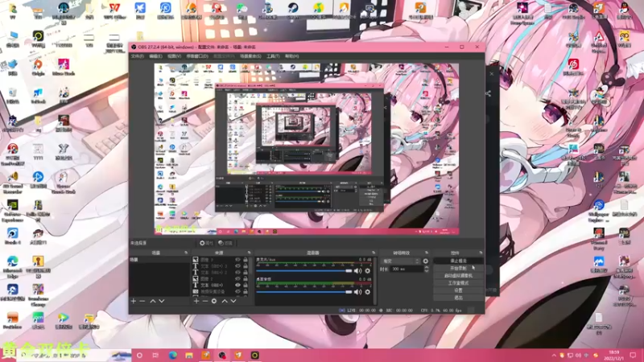Toggle visibility of the 图像 2 source
644x362 pixels.
[237, 278]
